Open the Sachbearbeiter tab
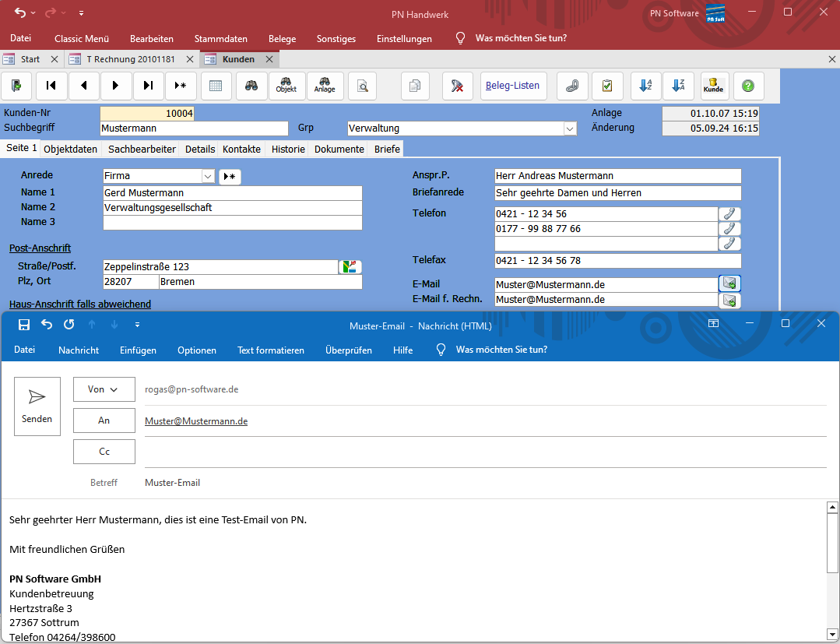 (x=142, y=149)
